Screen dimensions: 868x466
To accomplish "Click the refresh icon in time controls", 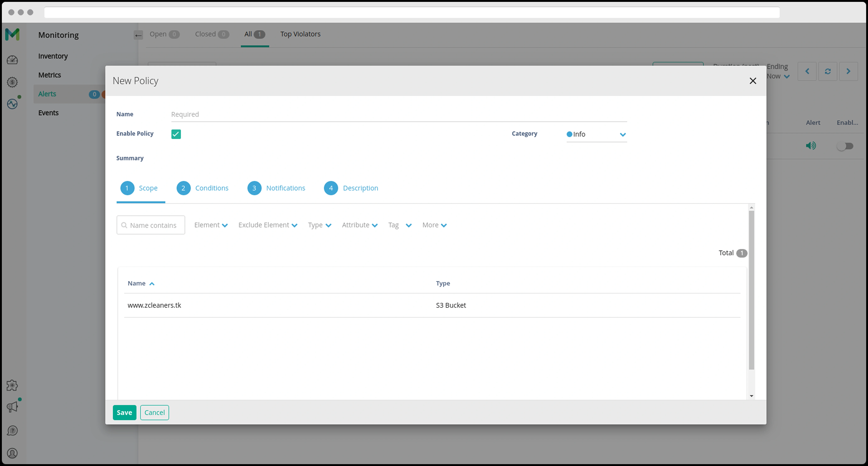I will click(828, 71).
